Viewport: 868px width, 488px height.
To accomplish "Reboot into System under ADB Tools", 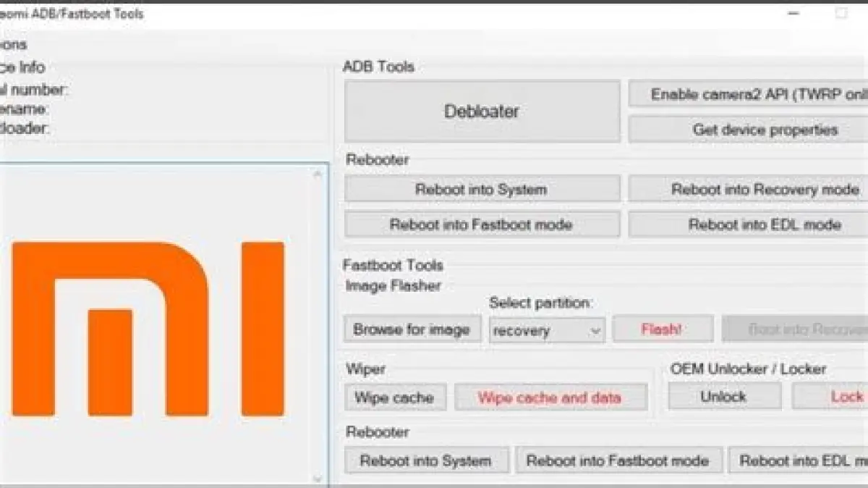I will (x=482, y=190).
